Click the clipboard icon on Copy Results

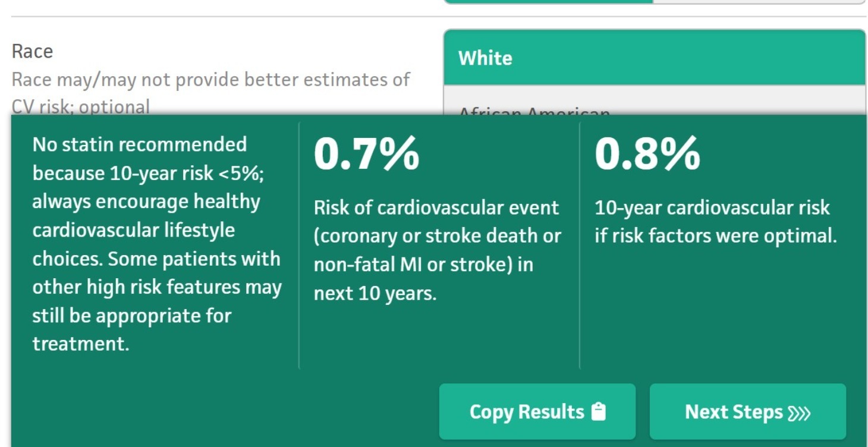click(599, 412)
